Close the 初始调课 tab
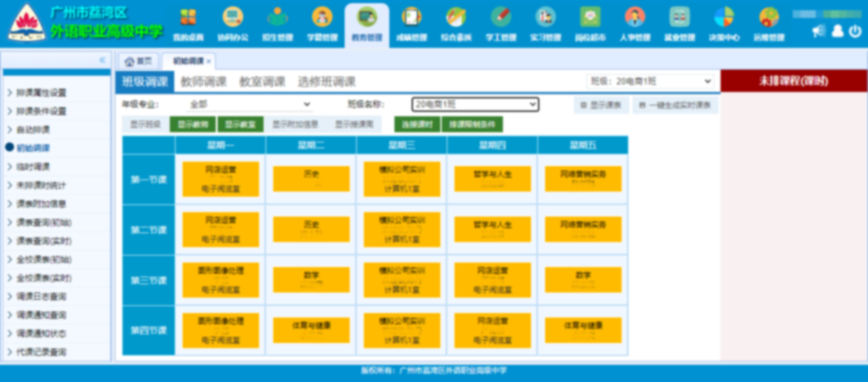Image resolution: width=868 pixels, height=382 pixels. [x=209, y=61]
